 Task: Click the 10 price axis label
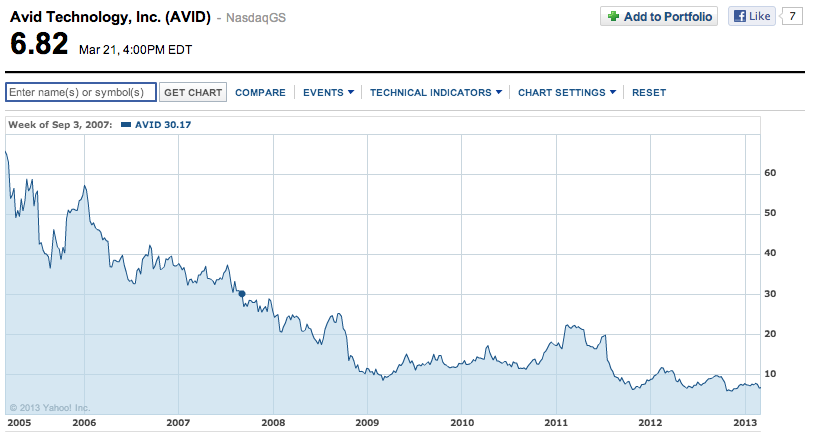click(770, 374)
